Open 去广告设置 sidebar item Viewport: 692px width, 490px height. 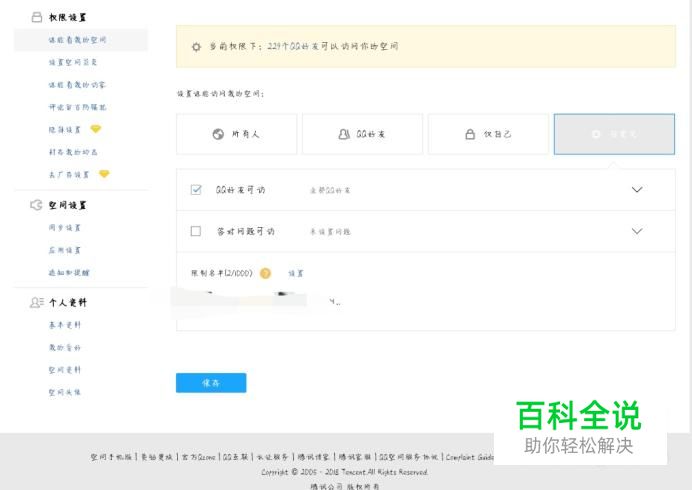69,175
